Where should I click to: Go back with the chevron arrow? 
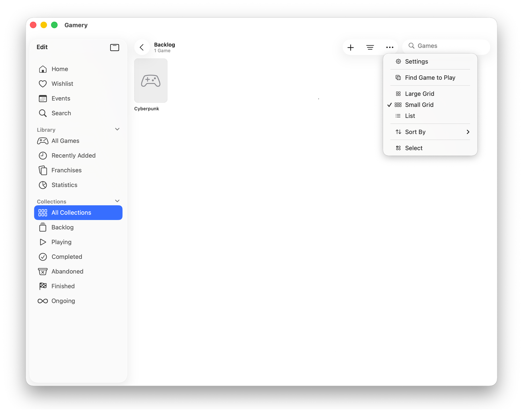(x=142, y=47)
